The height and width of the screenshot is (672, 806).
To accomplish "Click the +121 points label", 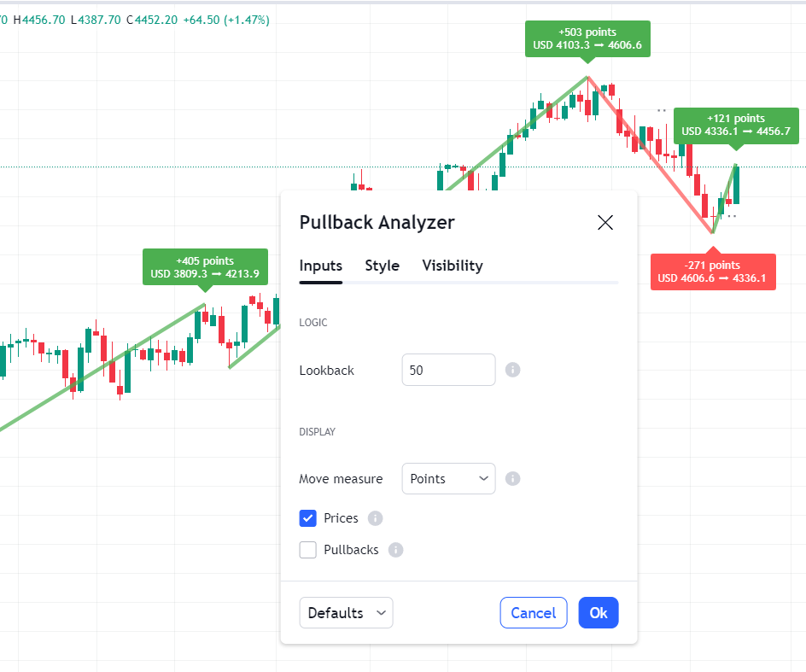I will pos(735,125).
